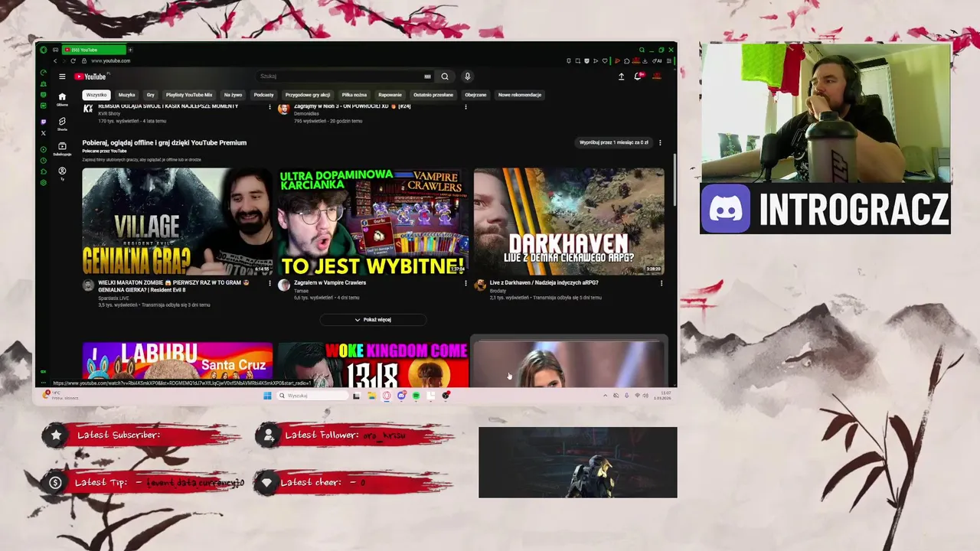Image resolution: width=980 pixels, height=551 pixels.
Task: Open Demonidas channel link
Action: point(306,113)
